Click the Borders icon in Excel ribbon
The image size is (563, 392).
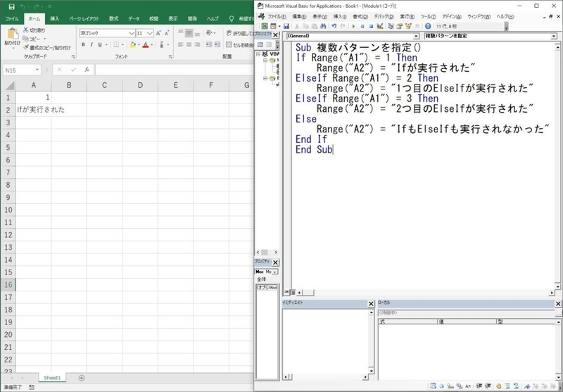116,45
